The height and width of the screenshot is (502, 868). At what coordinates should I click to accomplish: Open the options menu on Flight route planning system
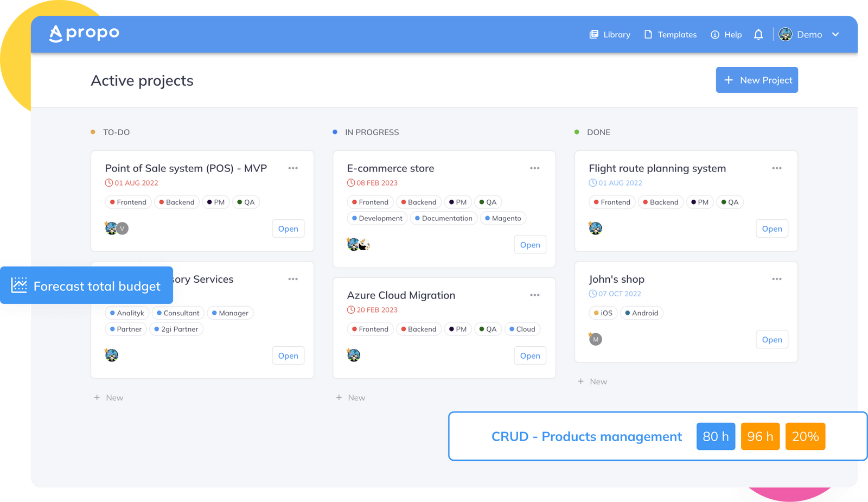(x=777, y=168)
